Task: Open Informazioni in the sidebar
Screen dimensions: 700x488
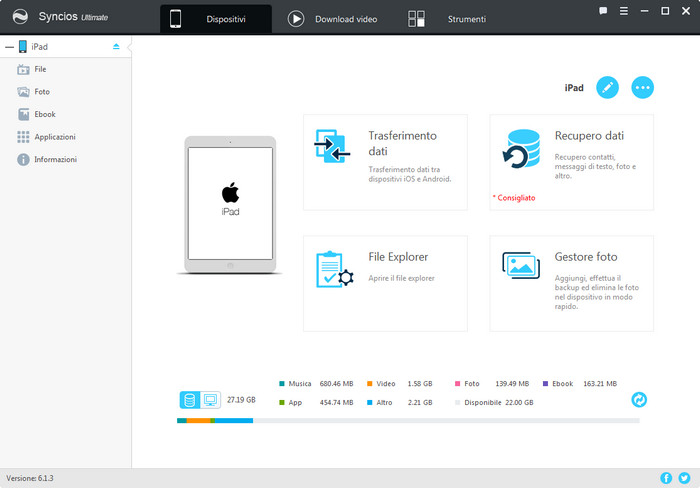Action: pos(66,159)
